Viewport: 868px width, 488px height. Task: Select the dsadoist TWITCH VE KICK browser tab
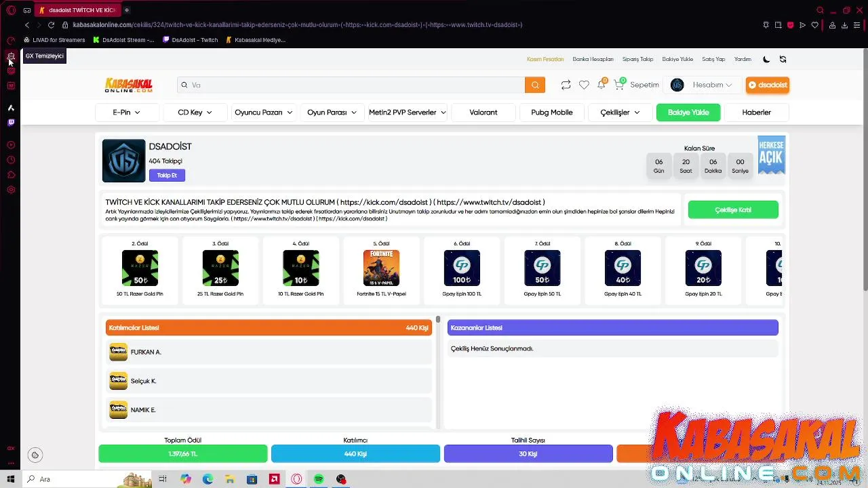coord(77,10)
